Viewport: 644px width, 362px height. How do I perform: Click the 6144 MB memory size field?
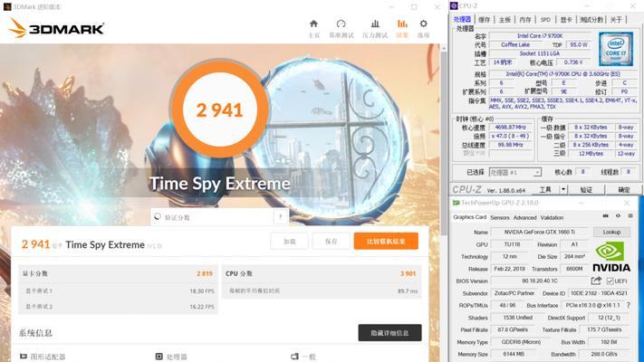point(514,354)
